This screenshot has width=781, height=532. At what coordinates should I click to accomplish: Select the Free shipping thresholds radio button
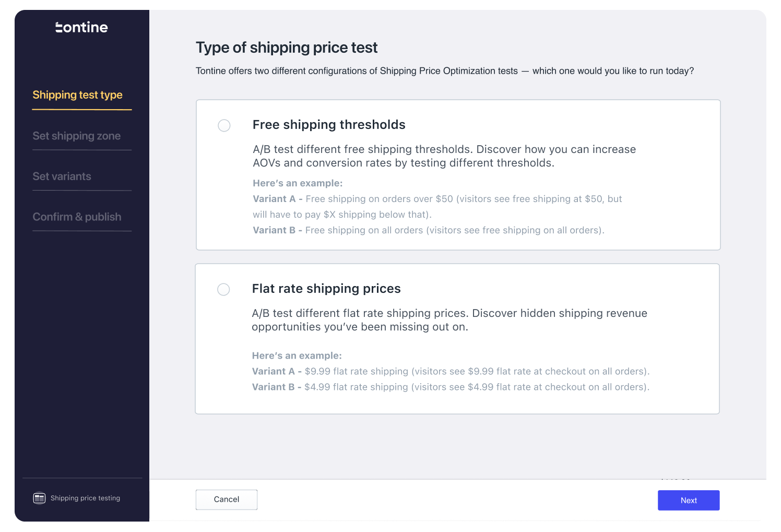[224, 125]
